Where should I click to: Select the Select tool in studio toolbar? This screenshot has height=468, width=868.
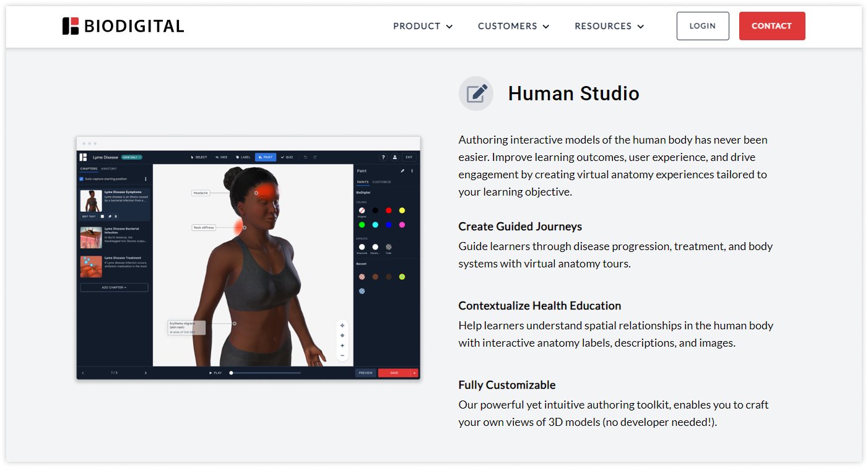click(x=199, y=157)
